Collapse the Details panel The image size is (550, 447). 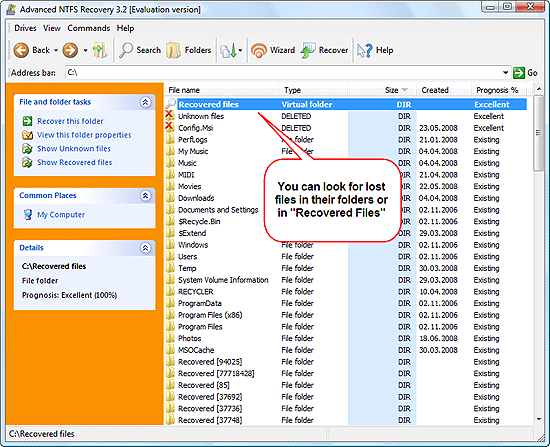(146, 248)
